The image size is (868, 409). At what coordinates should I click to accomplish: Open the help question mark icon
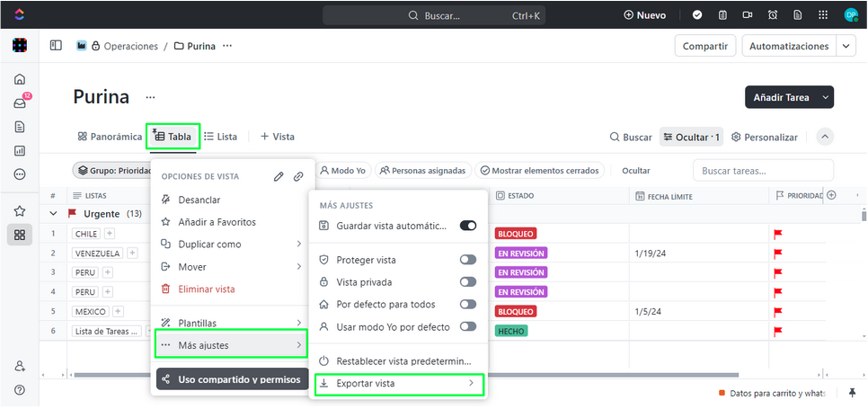point(20,389)
